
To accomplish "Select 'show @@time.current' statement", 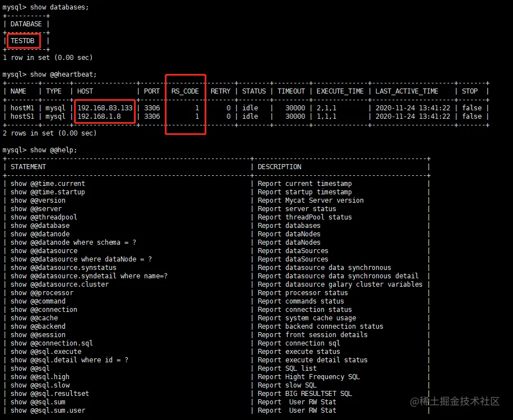I will pyautogui.click(x=48, y=184).
